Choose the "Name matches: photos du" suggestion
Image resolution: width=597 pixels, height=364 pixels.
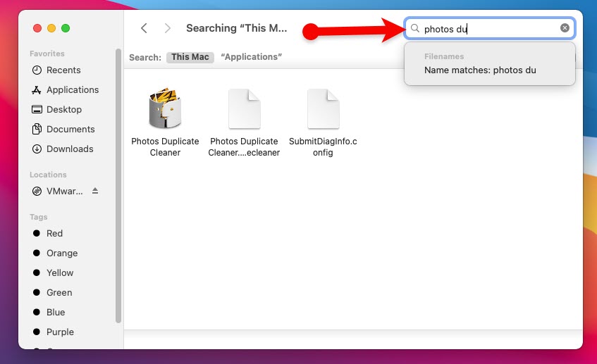pos(479,70)
